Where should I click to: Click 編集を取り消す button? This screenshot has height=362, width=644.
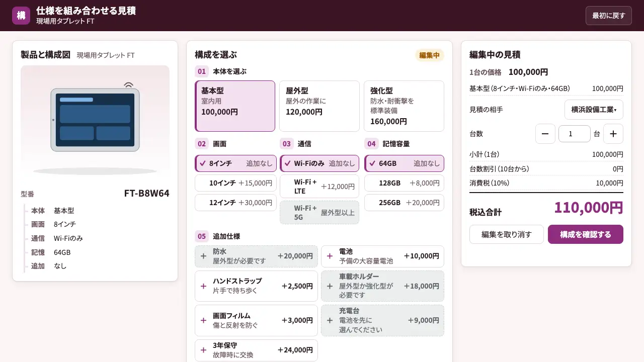[507, 234]
